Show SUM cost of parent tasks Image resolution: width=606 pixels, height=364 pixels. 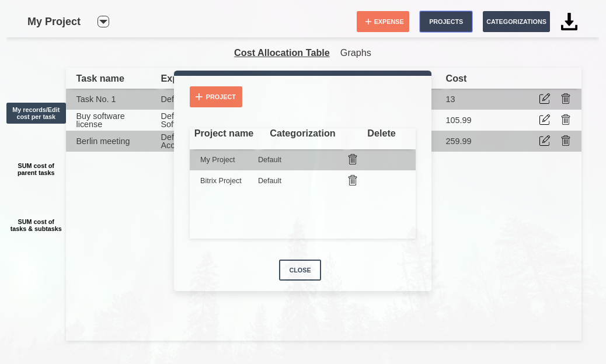point(36,169)
